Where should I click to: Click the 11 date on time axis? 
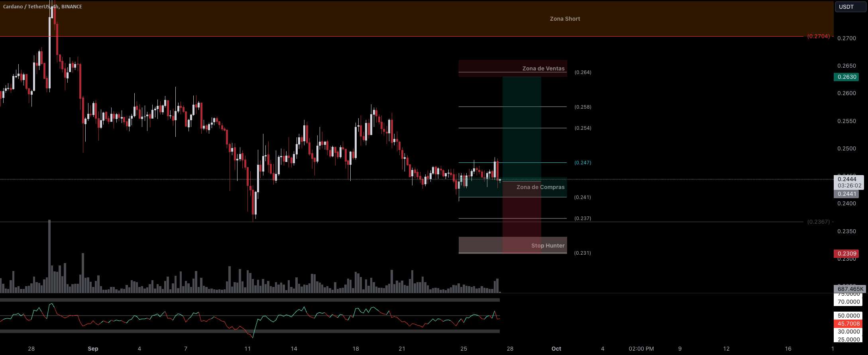(x=247, y=349)
